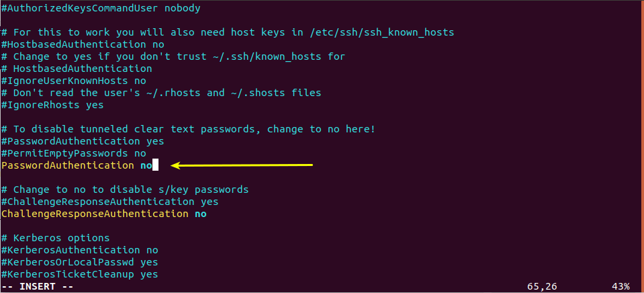Viewport: 644px width, 293px height.
Task: Click the PasswordAuthentication no line
Action: [77, 165]
